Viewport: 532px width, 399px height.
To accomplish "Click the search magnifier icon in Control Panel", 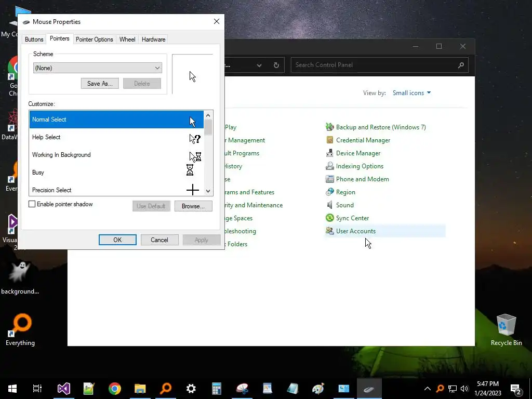I will click(461, 65).
